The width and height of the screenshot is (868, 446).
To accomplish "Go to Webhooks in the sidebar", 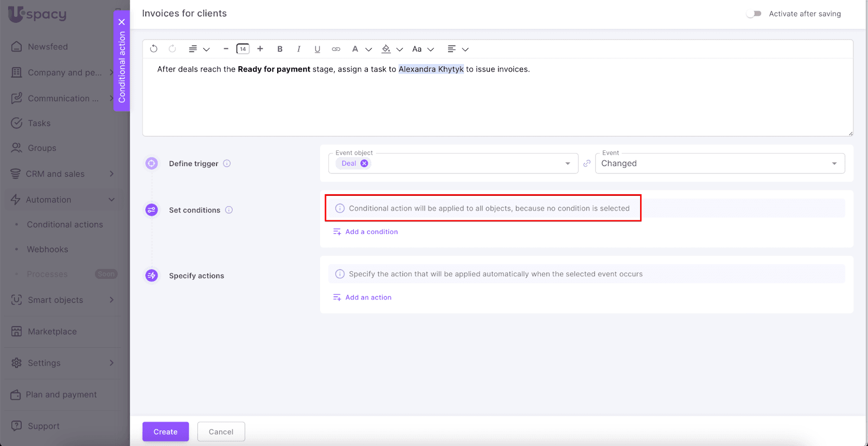I will pos(47,250).
